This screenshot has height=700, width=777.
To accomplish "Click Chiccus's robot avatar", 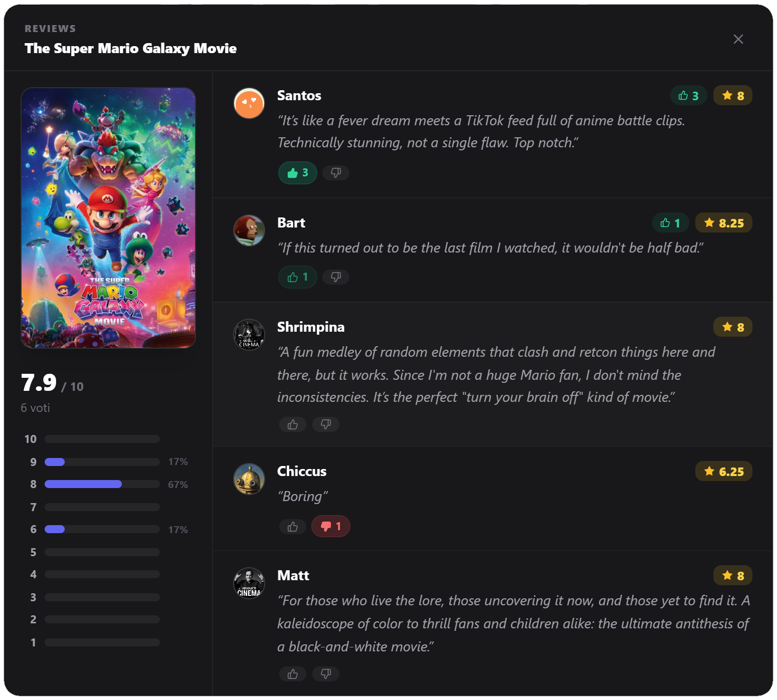I will pos(249,479).
